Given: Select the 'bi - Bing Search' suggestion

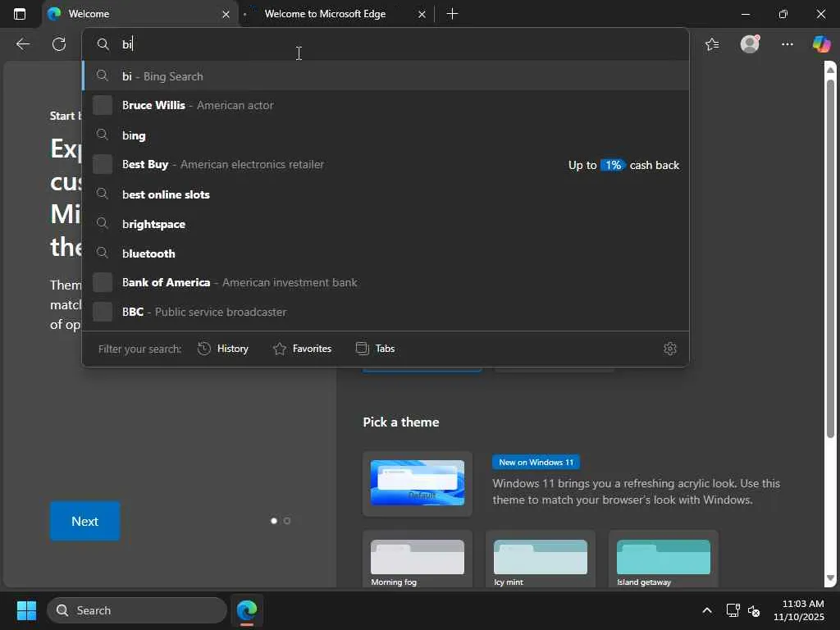Looking at the screenshot, I should pos(386,76).
